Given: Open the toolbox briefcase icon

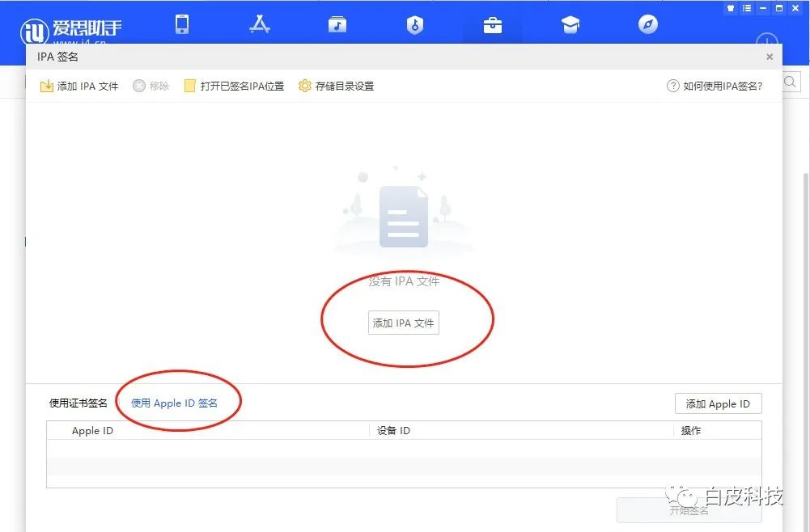Looking at the screenshot, I should 492,25.
